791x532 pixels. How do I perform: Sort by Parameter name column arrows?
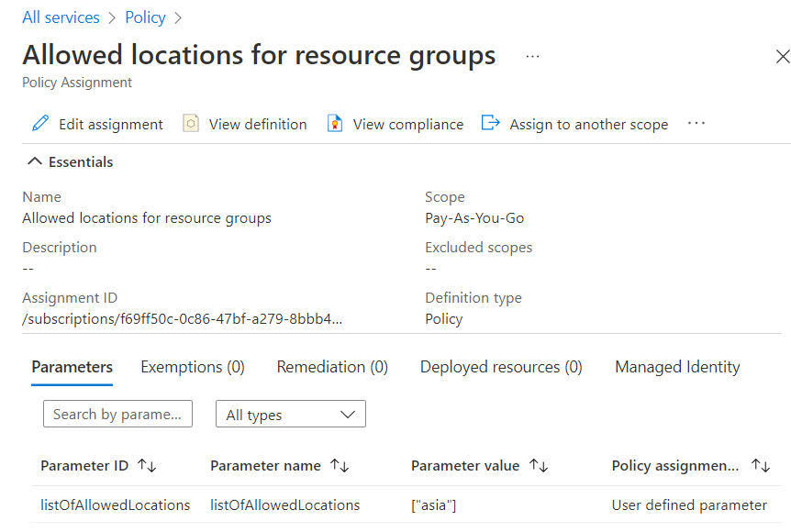point(340,466)
